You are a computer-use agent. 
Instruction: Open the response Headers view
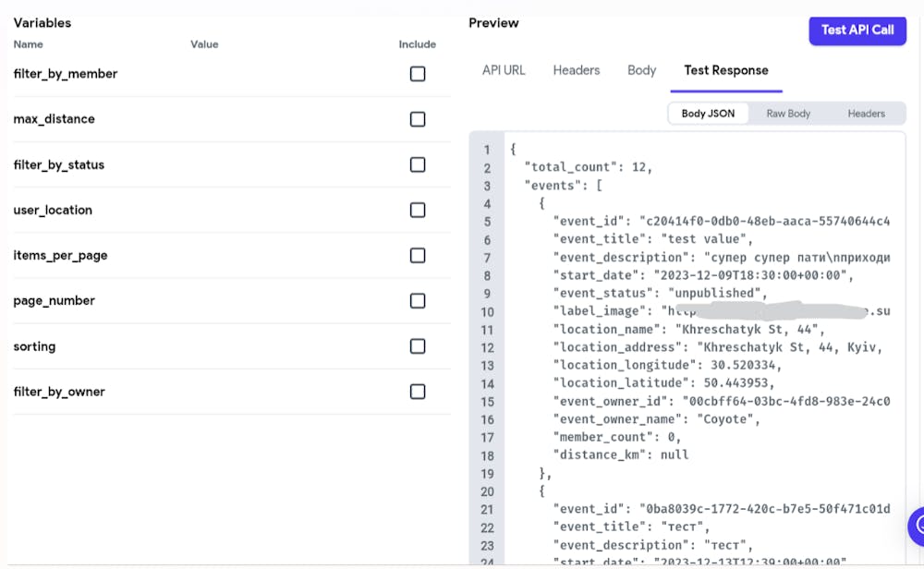click(866, 113)
